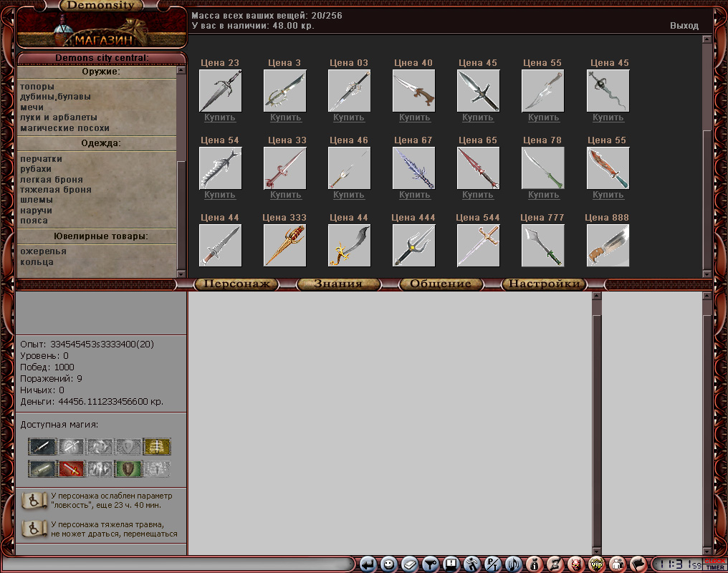728x573 pixels.
Task: Select the grey figures magic icon
Action: pyautogui.click(x=100, y=468)
